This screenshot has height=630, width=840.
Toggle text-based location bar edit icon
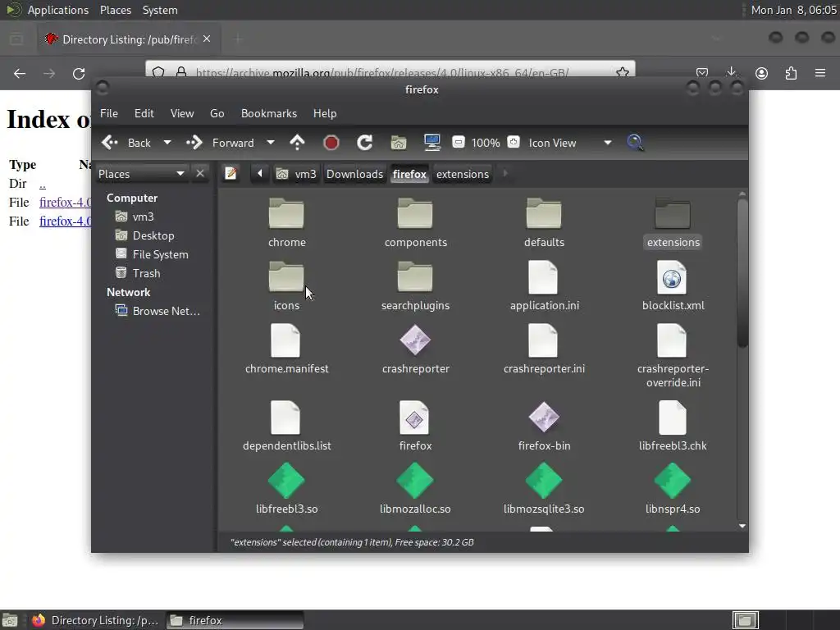coord(231,174)
